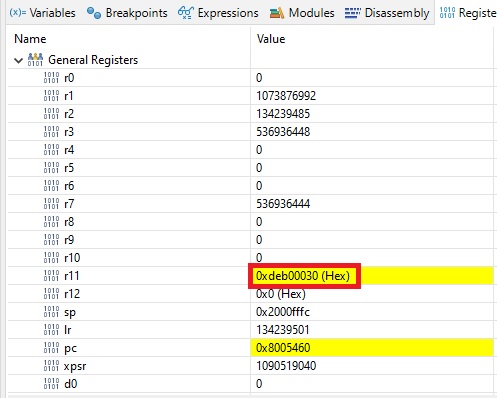Click the Value column header
This screenshot has width=497, height=398.
[271, 39]
